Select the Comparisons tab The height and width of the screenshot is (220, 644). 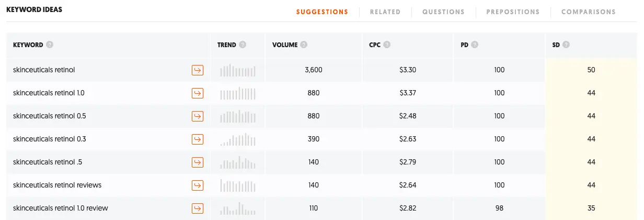pos(589,12)
